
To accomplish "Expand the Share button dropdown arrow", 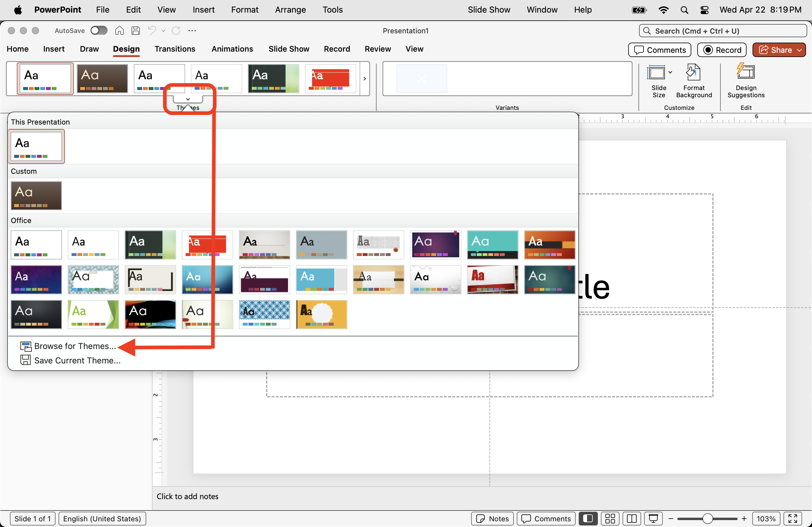I will pyautogui.click(x=799, y=50).
